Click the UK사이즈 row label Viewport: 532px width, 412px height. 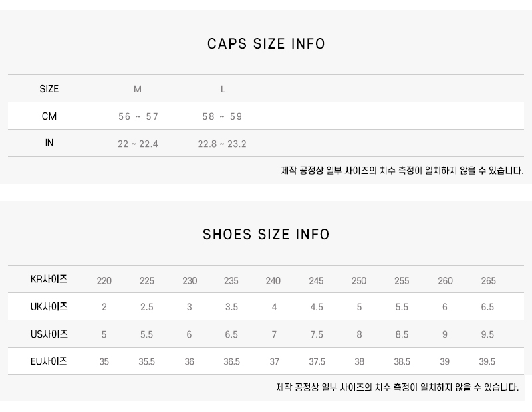[49, 307]
